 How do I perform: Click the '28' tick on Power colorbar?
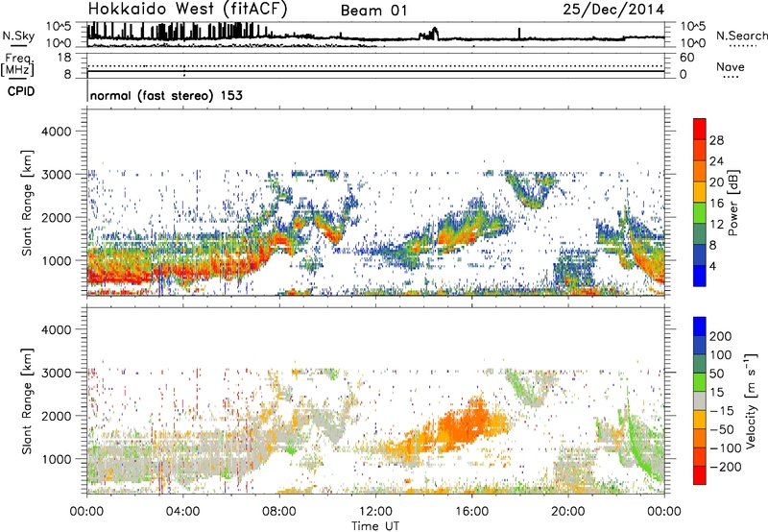pos(716,140)
